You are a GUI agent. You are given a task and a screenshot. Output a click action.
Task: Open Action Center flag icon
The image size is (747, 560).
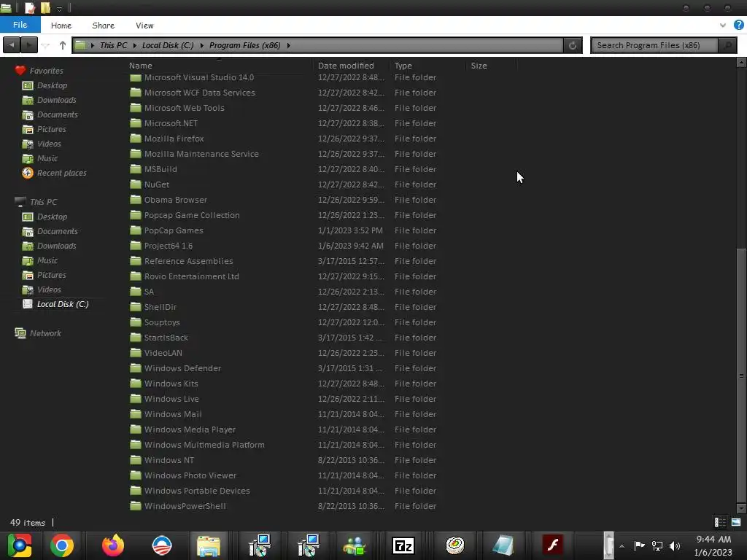click(x=639, y=545)
